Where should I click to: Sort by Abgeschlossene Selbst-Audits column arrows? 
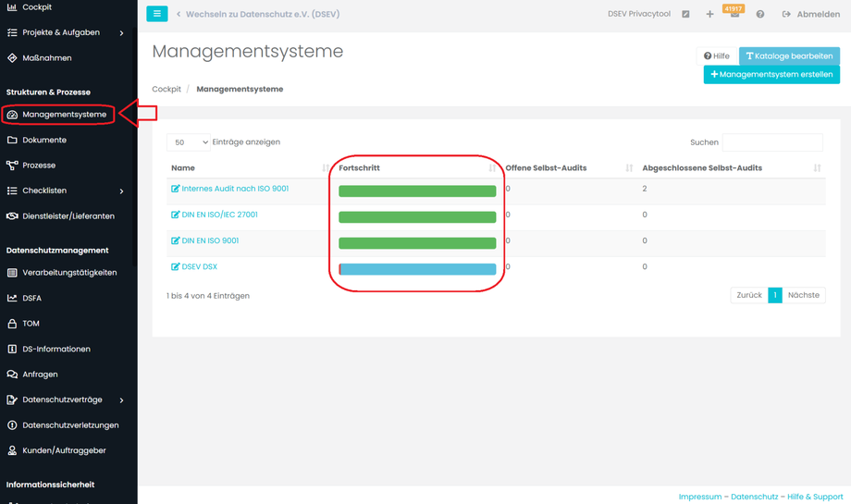pyautogui.click(x=817, y=168)
